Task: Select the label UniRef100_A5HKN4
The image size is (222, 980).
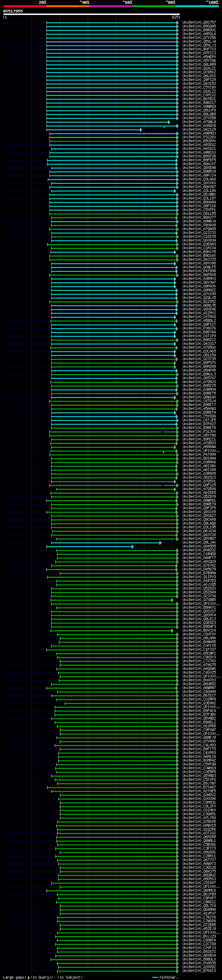Action: pos(199,447)
